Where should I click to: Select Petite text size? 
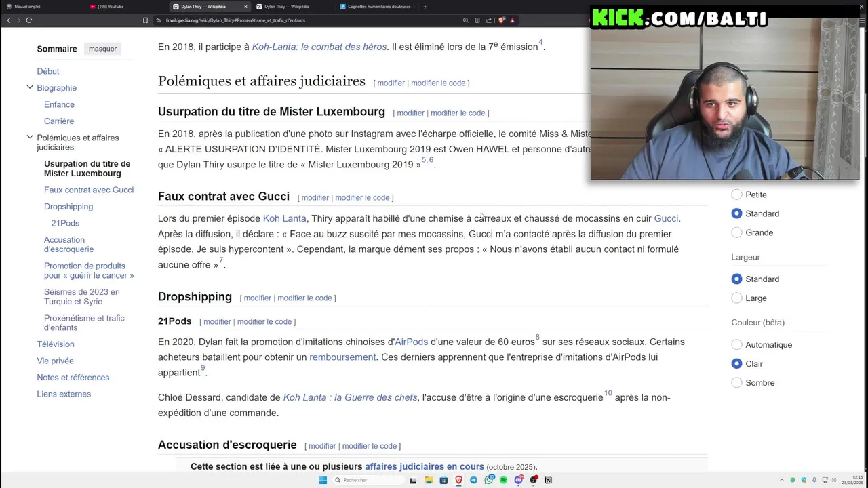(737, 195)
